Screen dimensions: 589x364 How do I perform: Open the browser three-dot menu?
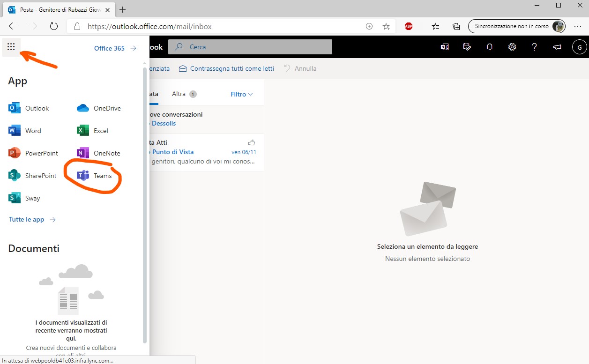pos(577,27)
